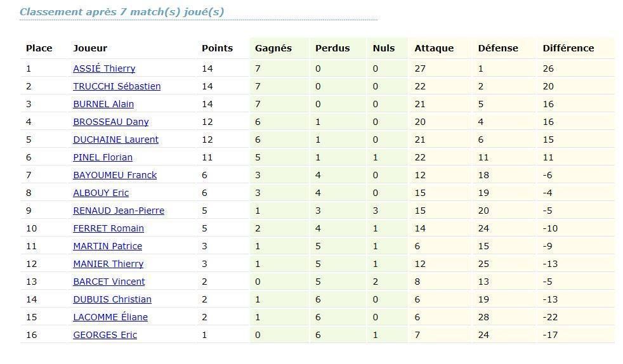623x364 pixels.
Task: Click PINEL Florian name link
Action: click(x=103, y=158)
